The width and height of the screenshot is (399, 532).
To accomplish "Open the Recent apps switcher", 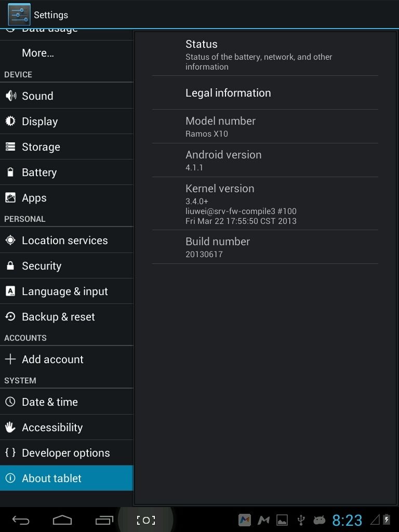I will [x=104, y=520].
